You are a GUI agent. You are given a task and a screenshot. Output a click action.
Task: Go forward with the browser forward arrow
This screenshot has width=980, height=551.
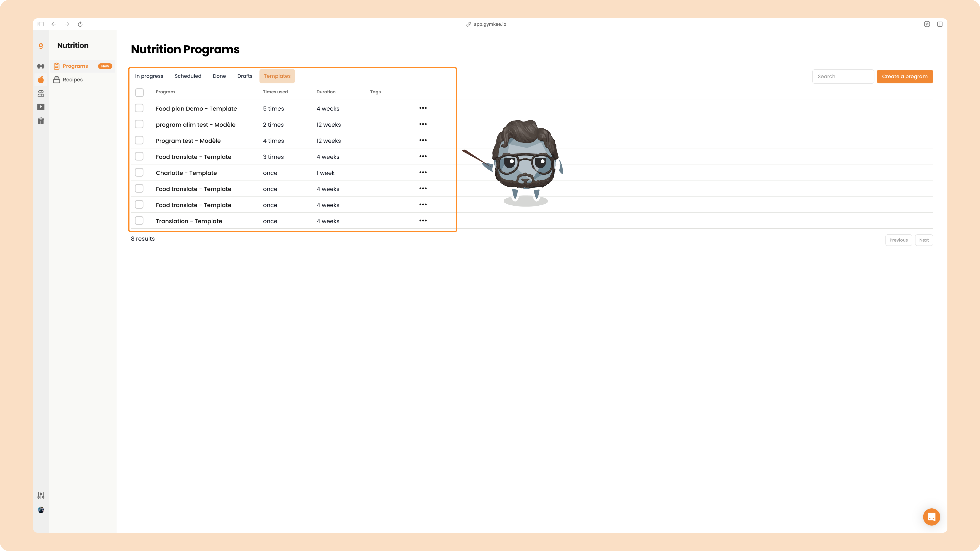click(x=67, y=24)
